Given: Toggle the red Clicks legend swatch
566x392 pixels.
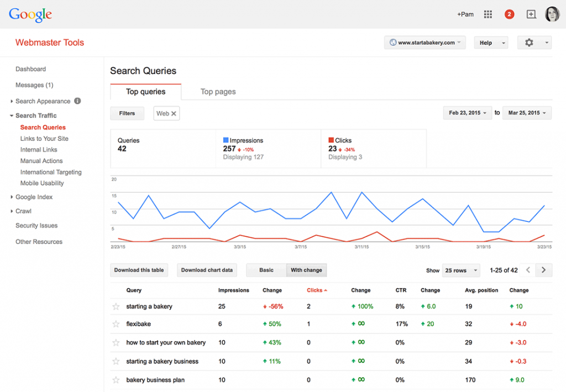Looking at the screenshot, I should (331, 140).
